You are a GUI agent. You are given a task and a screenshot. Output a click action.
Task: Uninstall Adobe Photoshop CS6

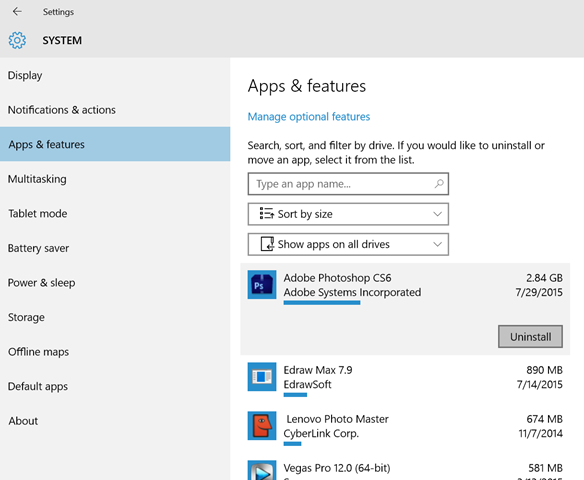(x=530, y=337)
